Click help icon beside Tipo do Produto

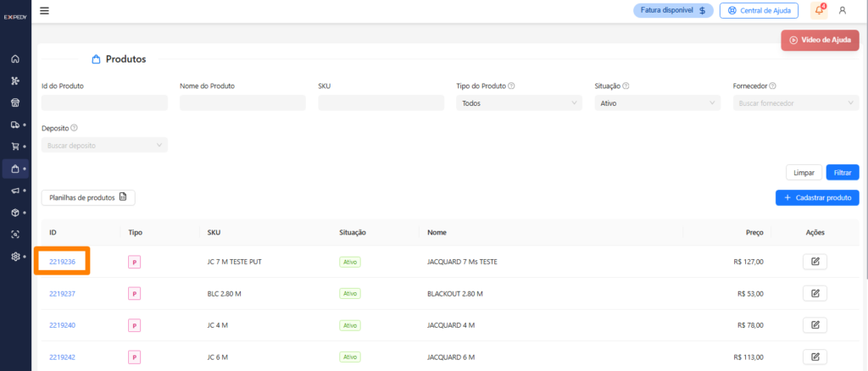point(511,86)
